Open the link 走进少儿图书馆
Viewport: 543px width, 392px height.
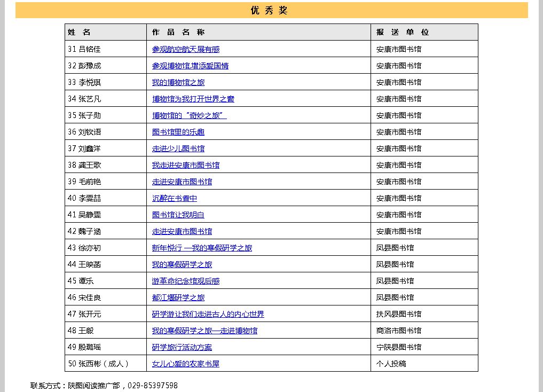click(178, 148)
